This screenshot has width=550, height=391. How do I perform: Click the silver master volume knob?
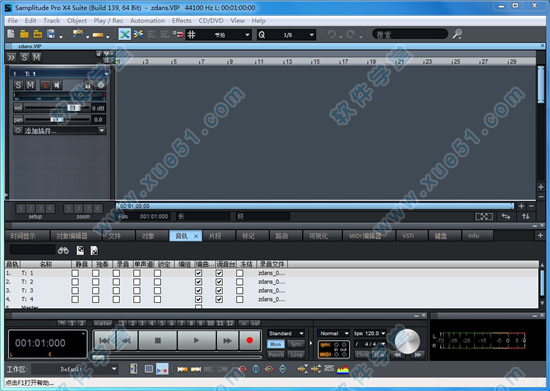tap(407, 341)
